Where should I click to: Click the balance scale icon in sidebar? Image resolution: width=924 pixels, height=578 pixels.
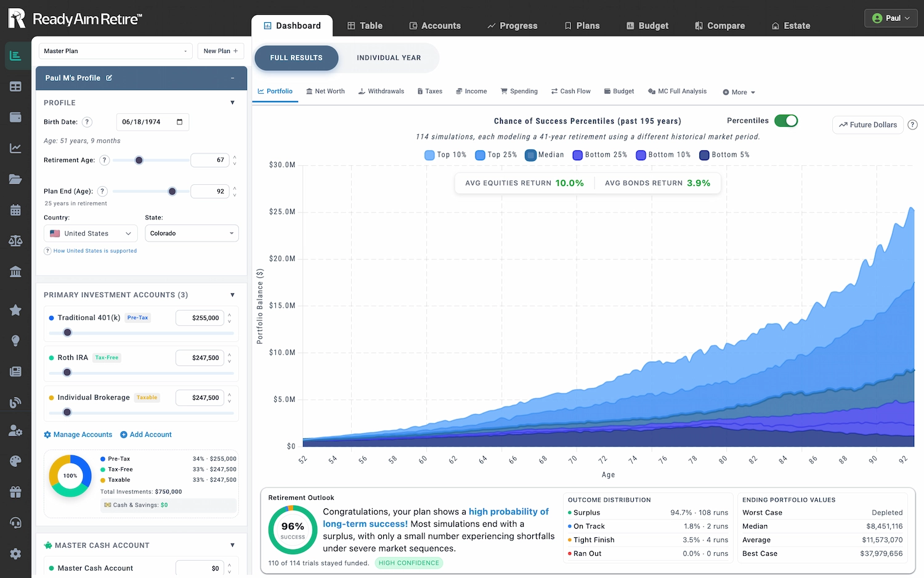coord(15,240)
